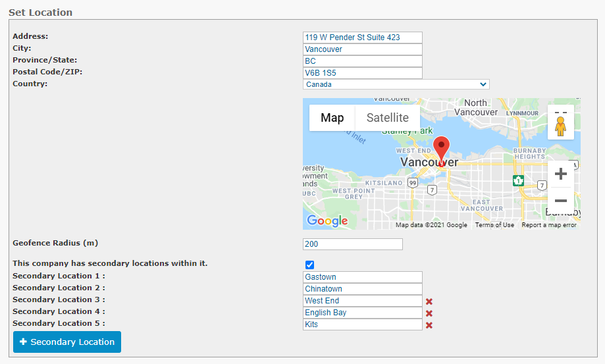Click the red location pin marker
The image size is (605, 364).
[x=441, y=151]
